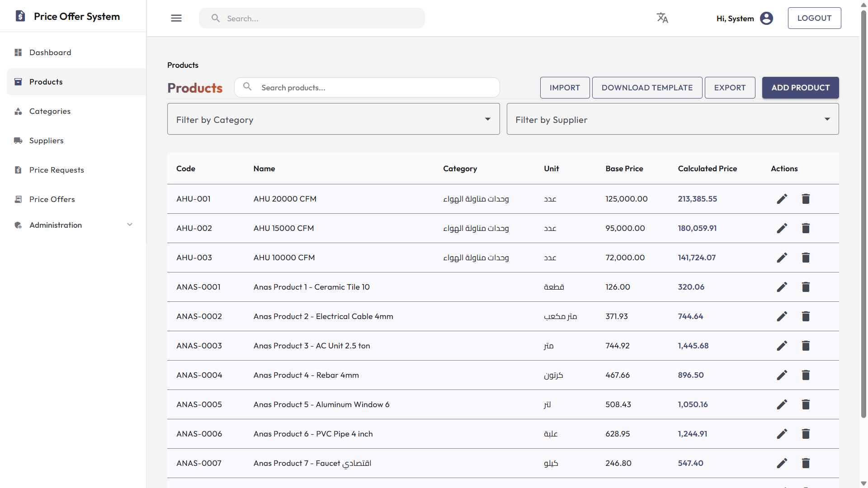Open the user account profile icon
This screenshot has height=488, width=868.
tap(766, 18)
